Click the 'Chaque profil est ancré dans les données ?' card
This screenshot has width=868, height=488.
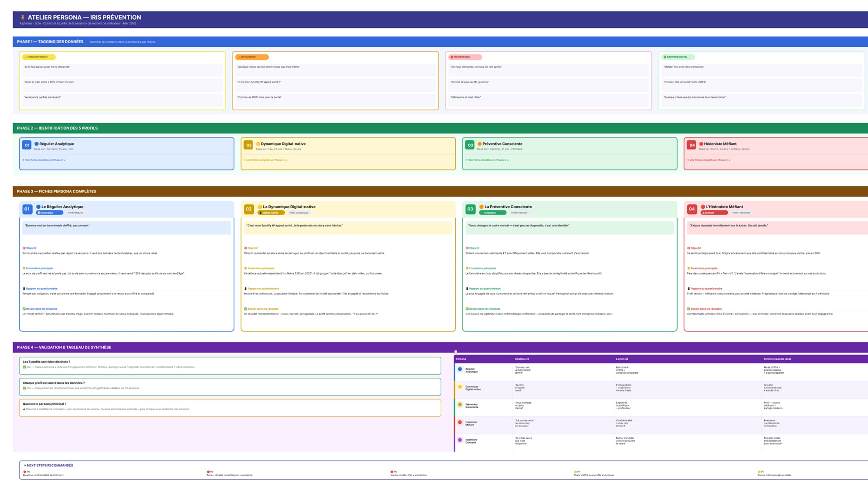pyautogui.click(x=230, y=387)
